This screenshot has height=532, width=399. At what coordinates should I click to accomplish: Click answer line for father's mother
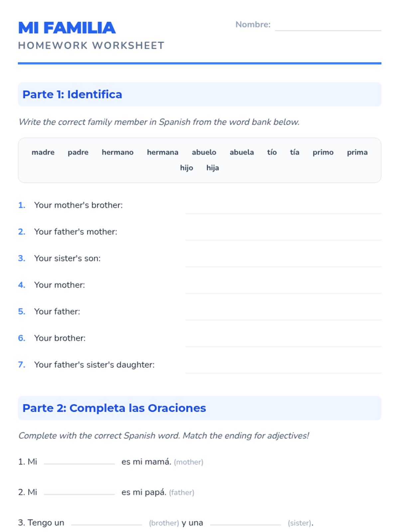click(283, 234)
